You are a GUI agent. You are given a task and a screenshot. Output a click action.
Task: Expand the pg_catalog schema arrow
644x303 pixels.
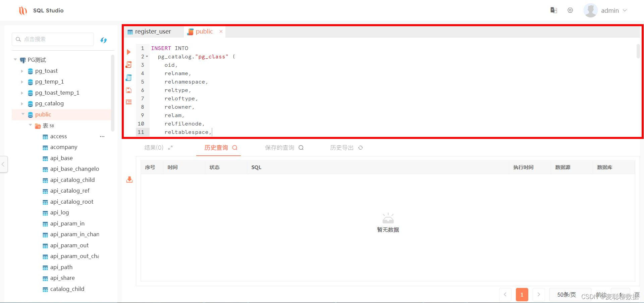(22, 104)
